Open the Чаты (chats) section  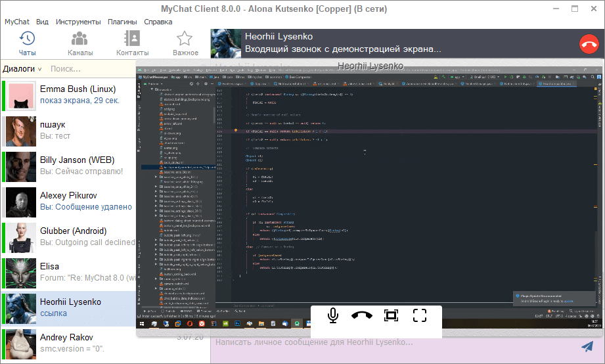27,43
